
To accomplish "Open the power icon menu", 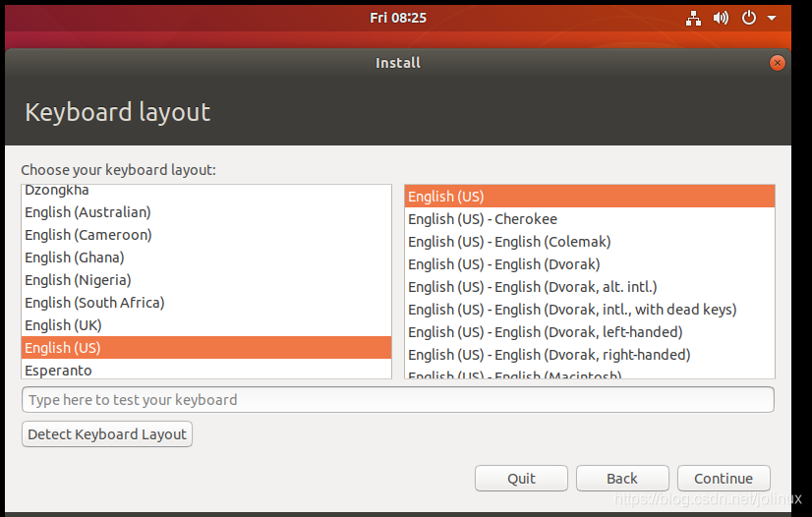I will point(749,18).
